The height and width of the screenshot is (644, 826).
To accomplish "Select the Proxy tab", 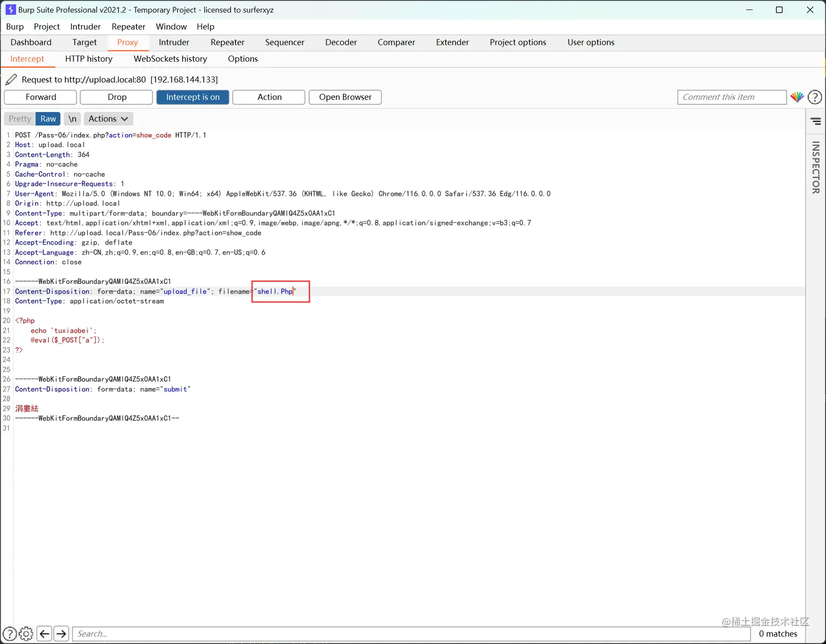I will tap(127, 43).
